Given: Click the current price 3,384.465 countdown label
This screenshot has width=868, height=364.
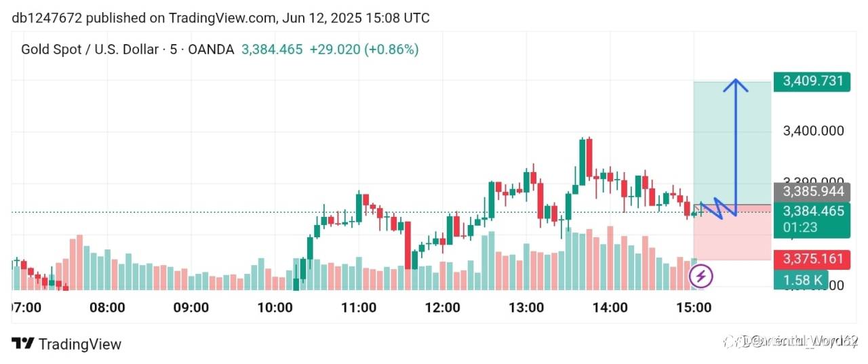Looking at the screenshot, I should point(812,219).
